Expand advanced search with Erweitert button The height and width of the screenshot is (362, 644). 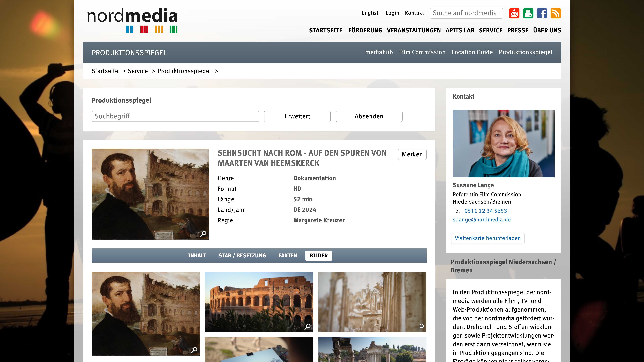(x=297, y=116)
